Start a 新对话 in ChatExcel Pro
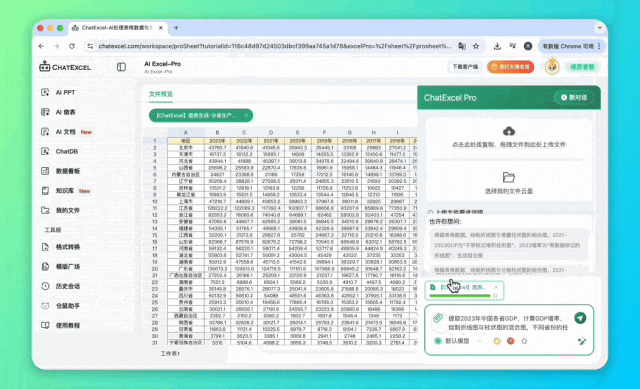 coord(574,98)
